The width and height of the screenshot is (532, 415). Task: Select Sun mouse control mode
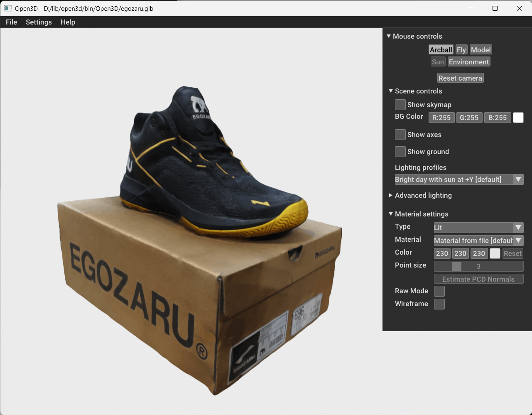[x=438, y=62]
